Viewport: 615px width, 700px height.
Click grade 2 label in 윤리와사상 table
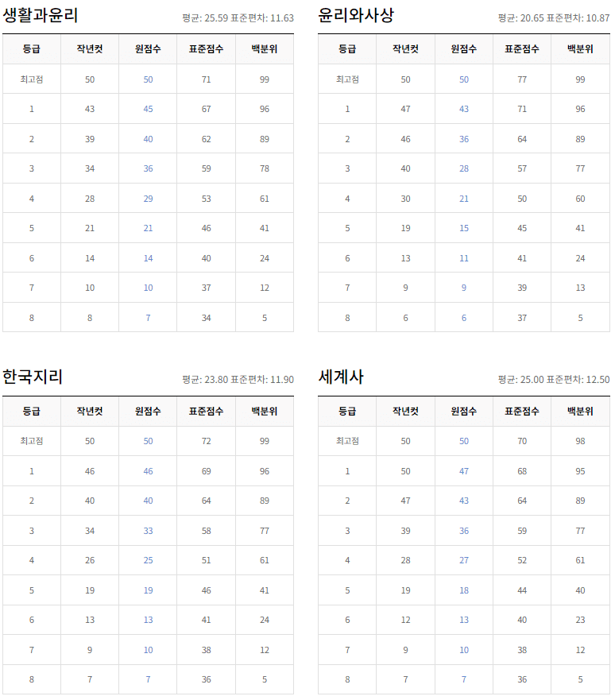tap(347, 139)
